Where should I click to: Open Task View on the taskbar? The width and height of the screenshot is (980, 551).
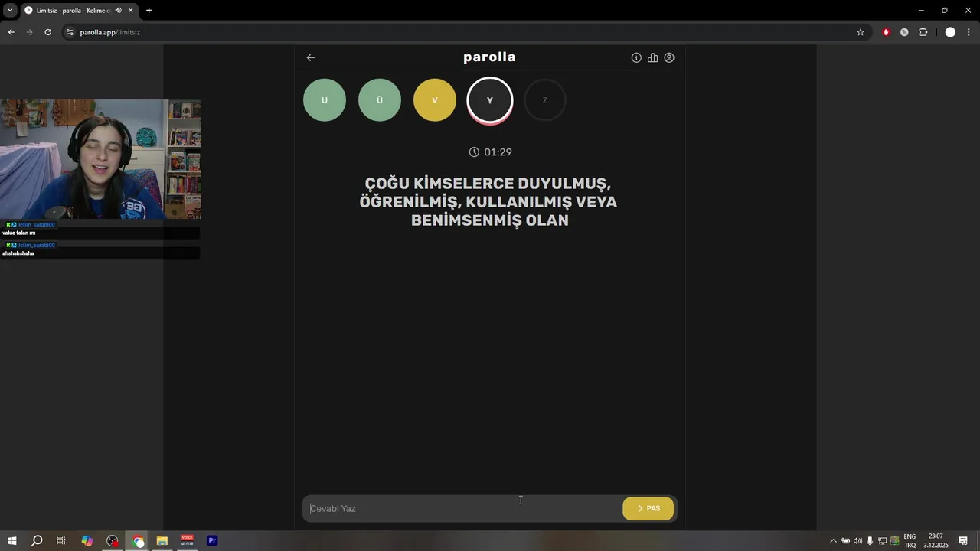click(61, 541)
